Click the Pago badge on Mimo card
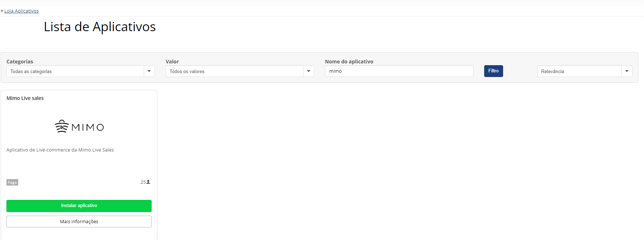This screenshot has width=644, height=240. click(12, 182)
